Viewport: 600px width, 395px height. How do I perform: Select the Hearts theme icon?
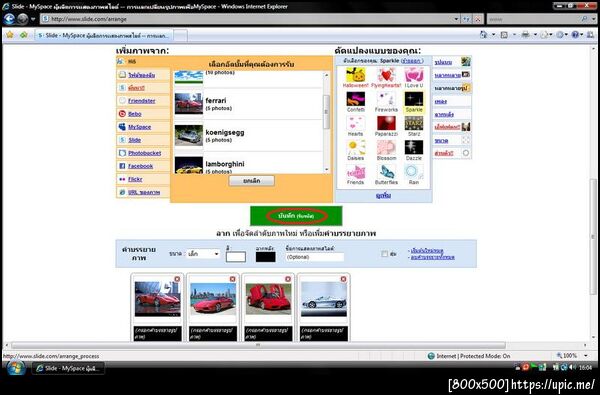[x=355, y=124]
